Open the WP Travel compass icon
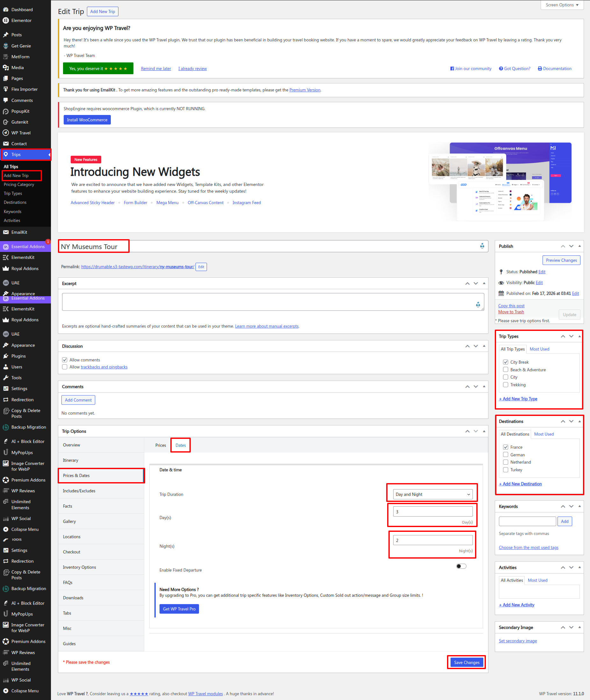The image size is (590, 700). [6, 133]
